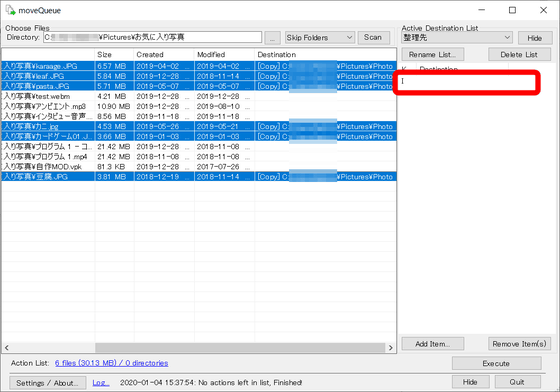Select the karaage.JPG file row
This screenshot has width=560, height=392.
click(199, 66)
